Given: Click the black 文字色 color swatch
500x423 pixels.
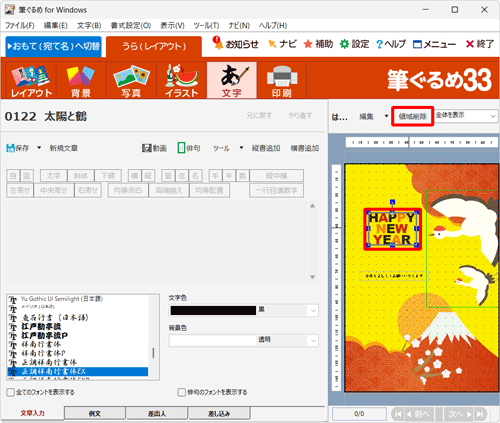Looking at the screenshot, I should pyautogui.click(x=213, y=310).
